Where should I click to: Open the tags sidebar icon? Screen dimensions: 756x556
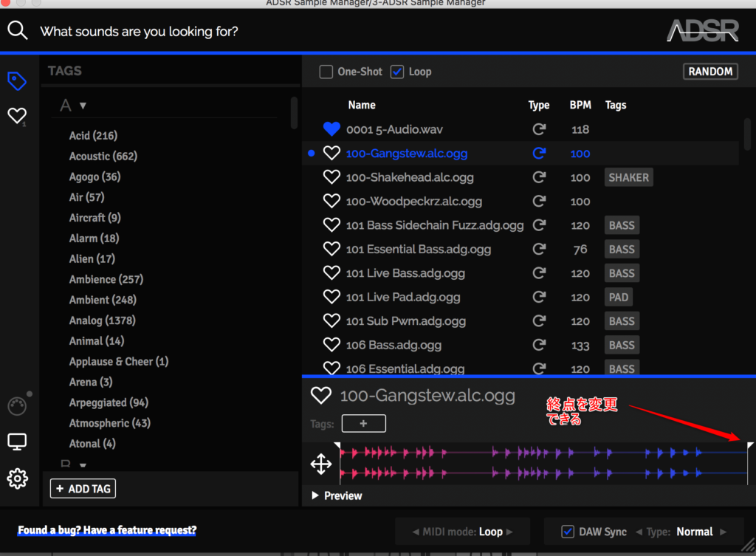pos(17,80)
